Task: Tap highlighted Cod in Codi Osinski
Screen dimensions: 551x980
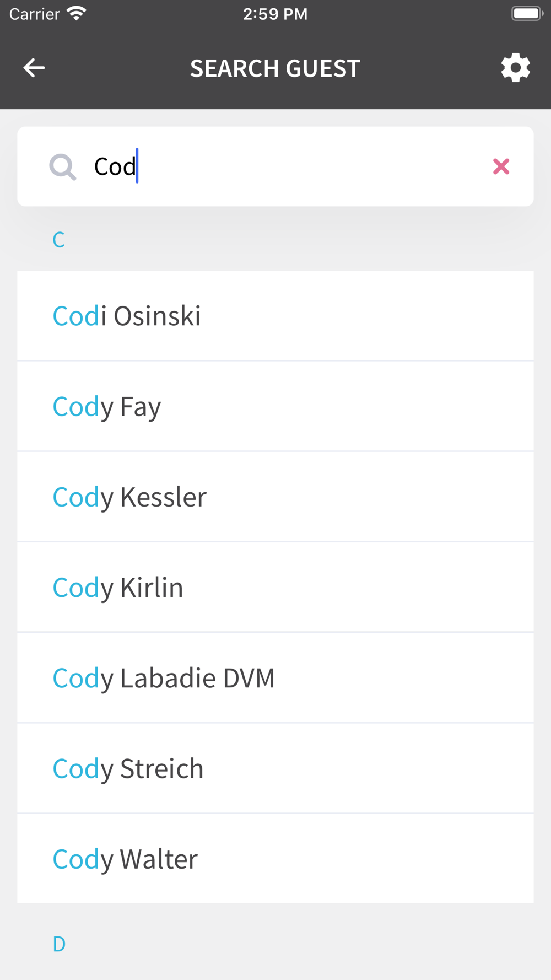Action: pos(77,316)
